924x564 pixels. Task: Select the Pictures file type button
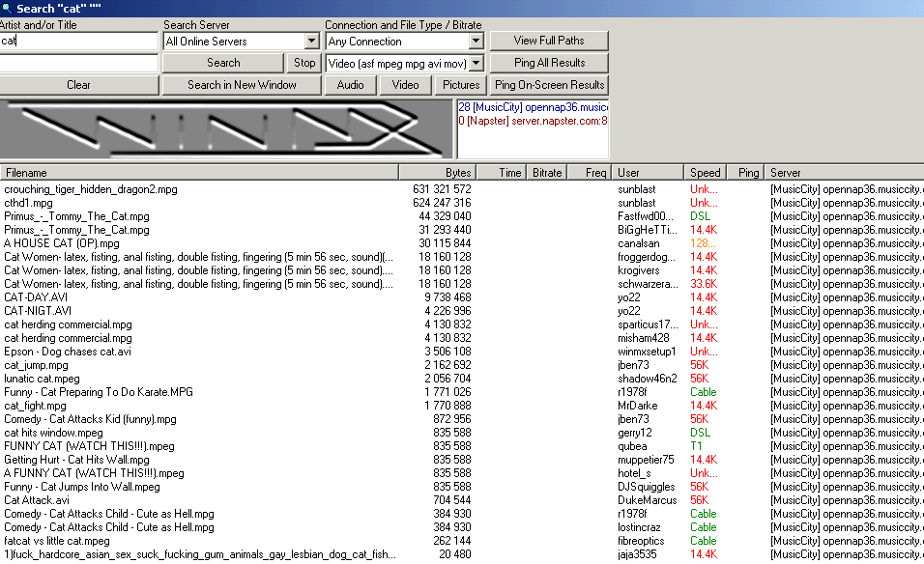(x=461, y=85)
